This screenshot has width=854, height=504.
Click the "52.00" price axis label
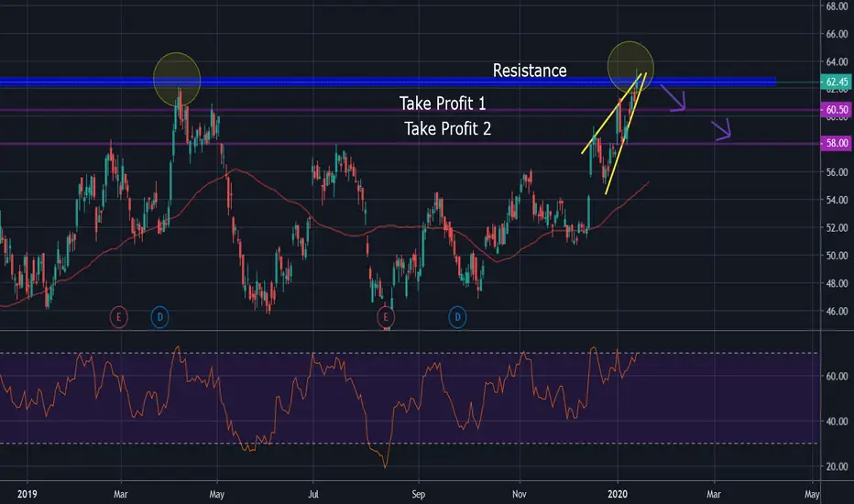[838, 228]
